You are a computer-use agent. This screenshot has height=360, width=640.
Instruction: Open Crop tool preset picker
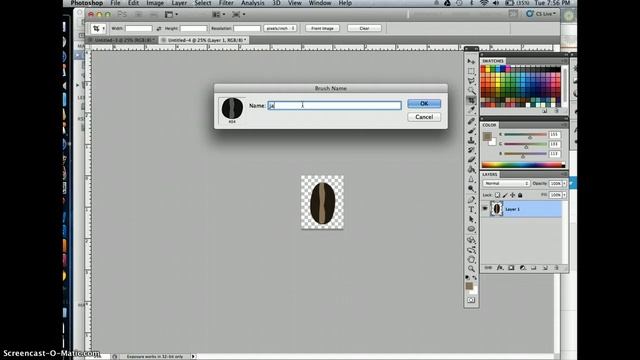(98, 28)
